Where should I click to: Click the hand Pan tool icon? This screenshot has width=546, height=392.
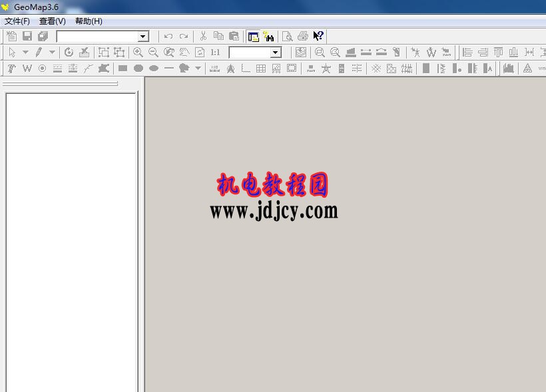click(x=184, y=52)
